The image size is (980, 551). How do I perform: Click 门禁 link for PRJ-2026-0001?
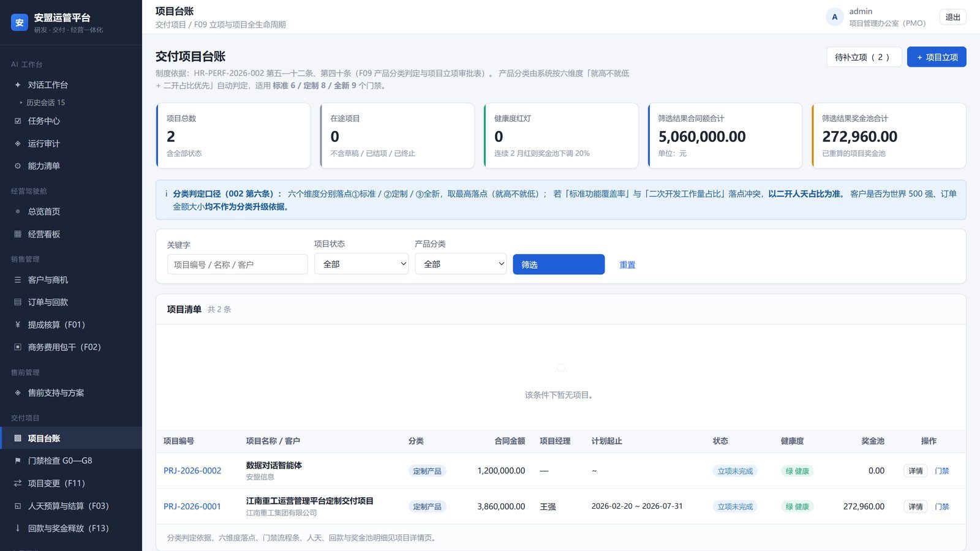(x=942, y=506)
